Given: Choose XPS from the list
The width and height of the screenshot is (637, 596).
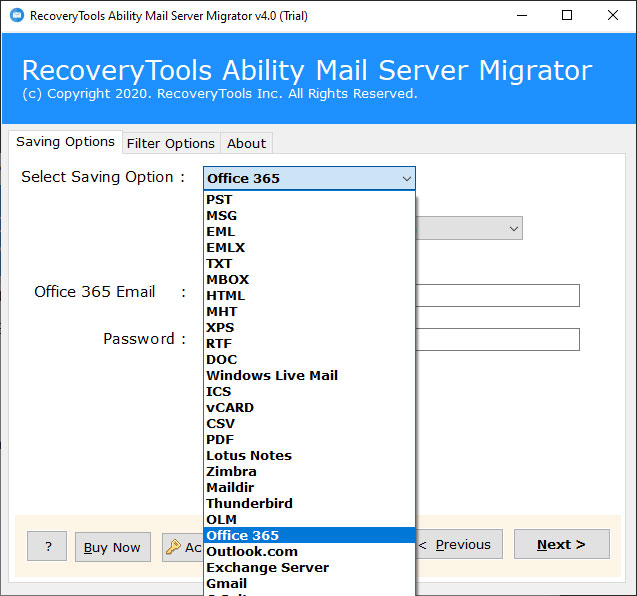Looking at the screenshot, I should (x=309, y=327).
